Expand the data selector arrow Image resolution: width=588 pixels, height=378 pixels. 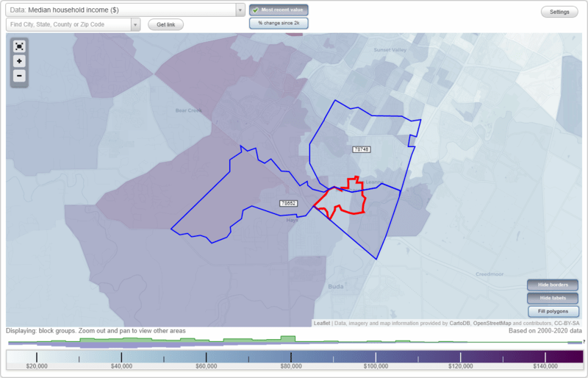point(240,10)
